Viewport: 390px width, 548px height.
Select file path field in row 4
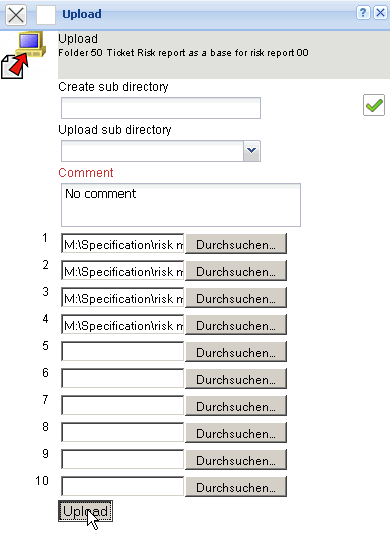[123, 325]
